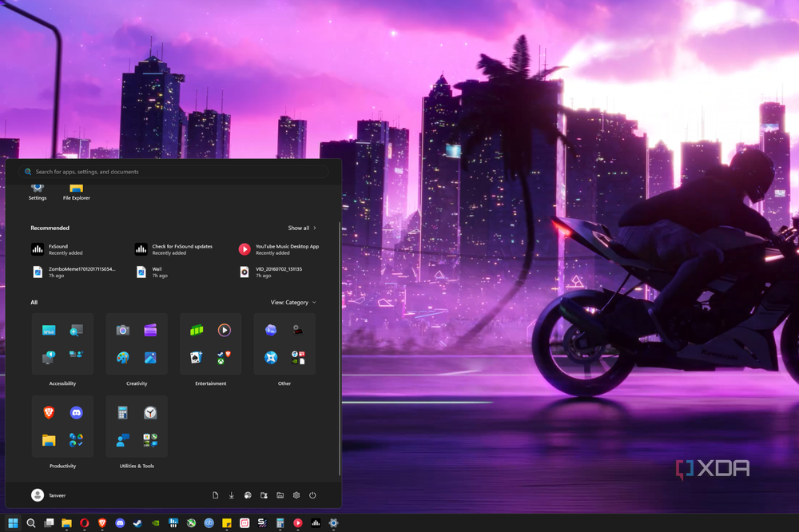Open the Power options button
This screenshot has height=532, width=799.
coord(312,495)
